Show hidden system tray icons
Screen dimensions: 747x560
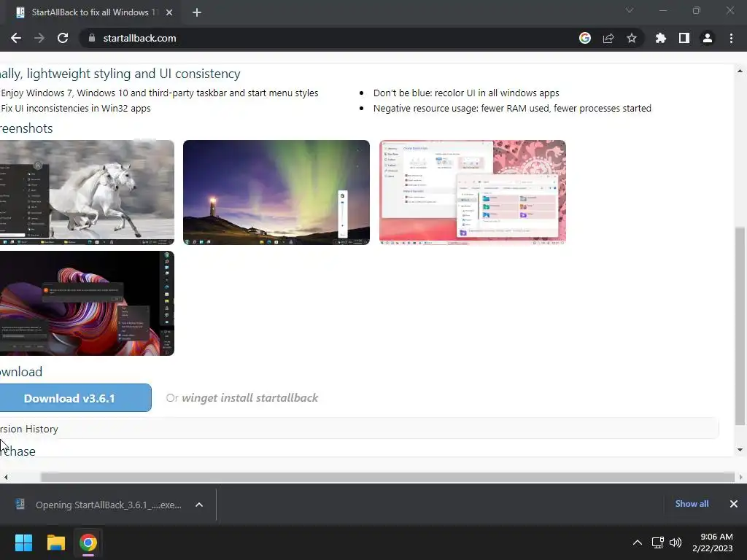(638, 542)
